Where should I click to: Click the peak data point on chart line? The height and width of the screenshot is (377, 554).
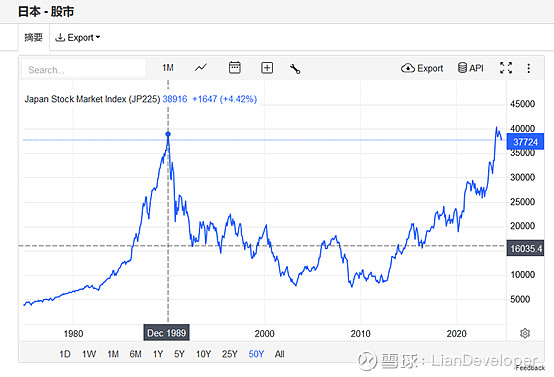(x=168, y=134)
